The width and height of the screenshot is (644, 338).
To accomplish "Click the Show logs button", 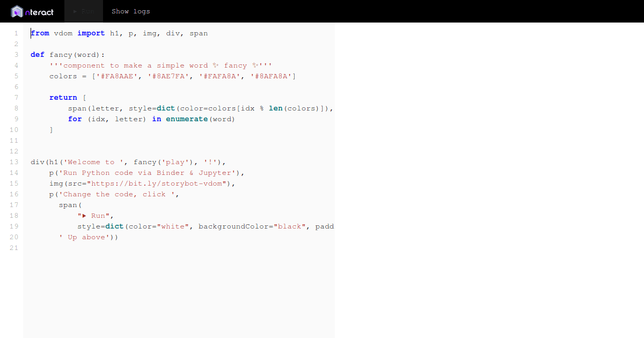I will [x=131, y=11].
